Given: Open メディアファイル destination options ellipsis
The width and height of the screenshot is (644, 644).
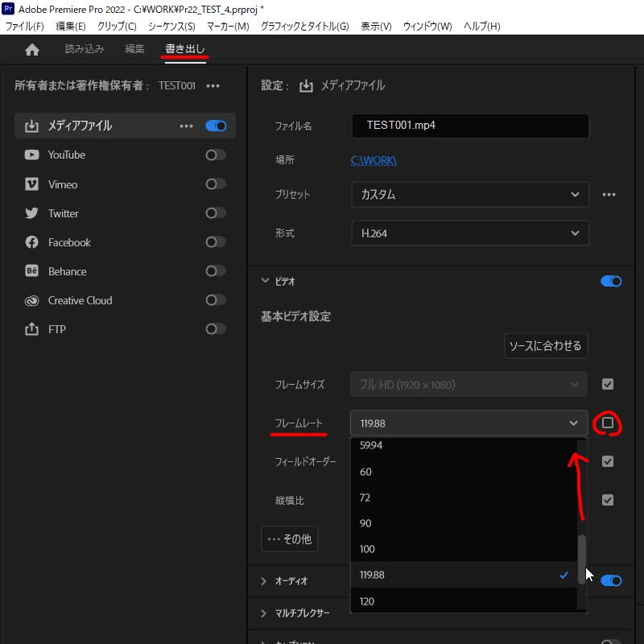Looking at the screenshot, I should coord(186,126).
